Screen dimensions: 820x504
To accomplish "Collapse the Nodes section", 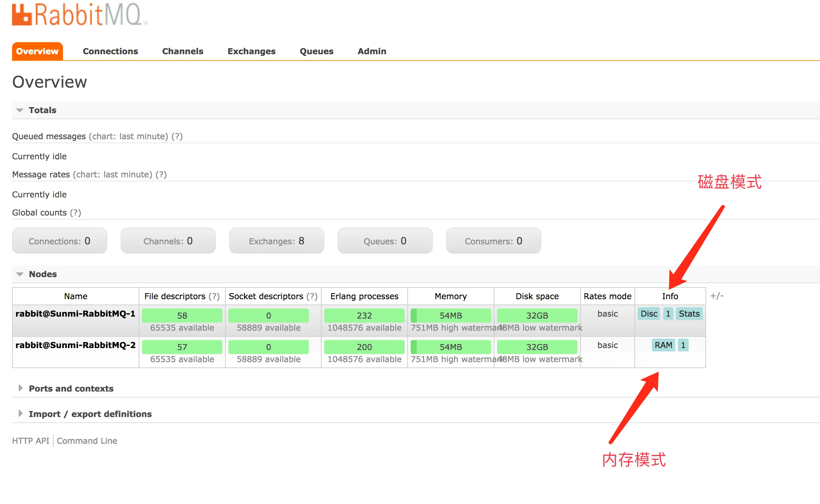I will click(20, 274).
